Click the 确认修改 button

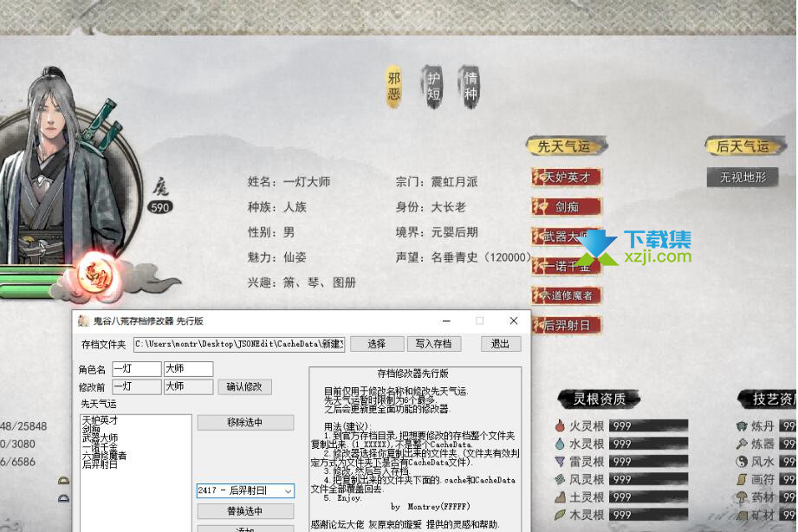click(x=245, y=387)
